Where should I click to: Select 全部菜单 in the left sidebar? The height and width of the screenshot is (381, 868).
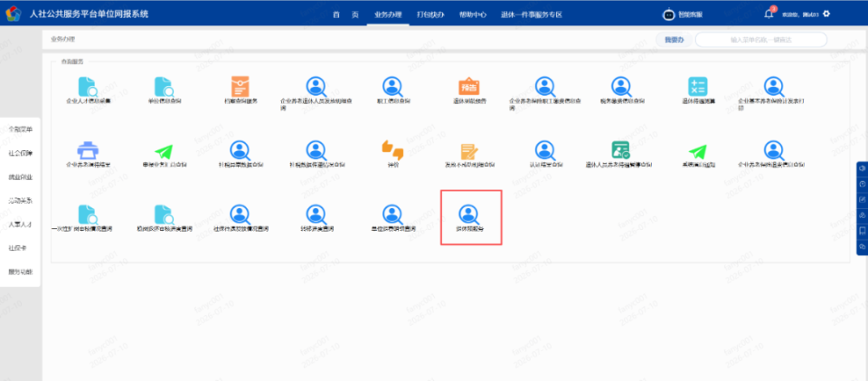tap(20, 129)
